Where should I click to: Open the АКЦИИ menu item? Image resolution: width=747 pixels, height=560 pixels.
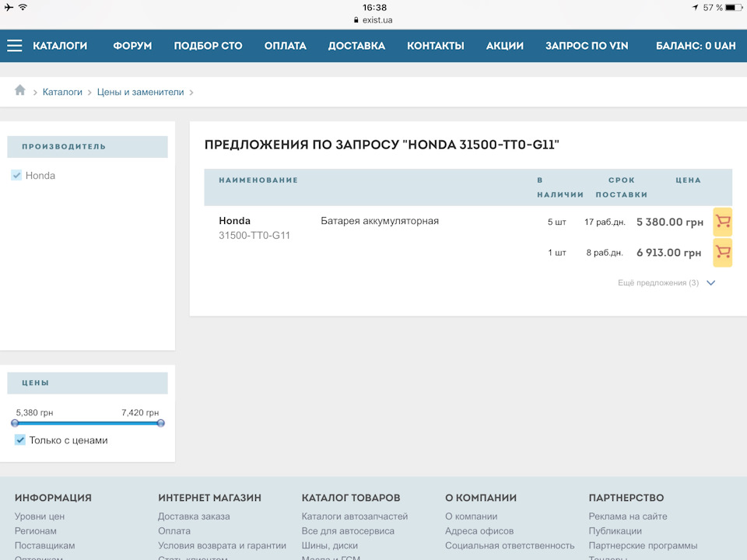504,46
